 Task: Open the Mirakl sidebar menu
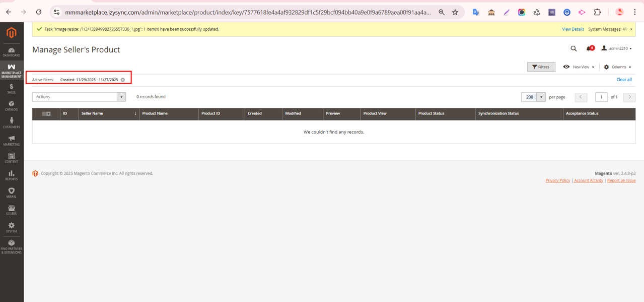[12, 193]
